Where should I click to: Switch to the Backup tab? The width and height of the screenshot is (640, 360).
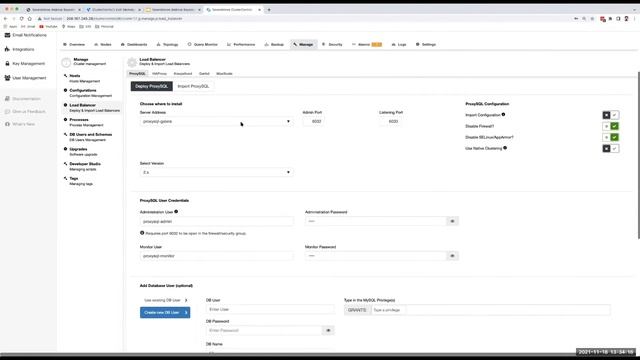coord(274,44)
